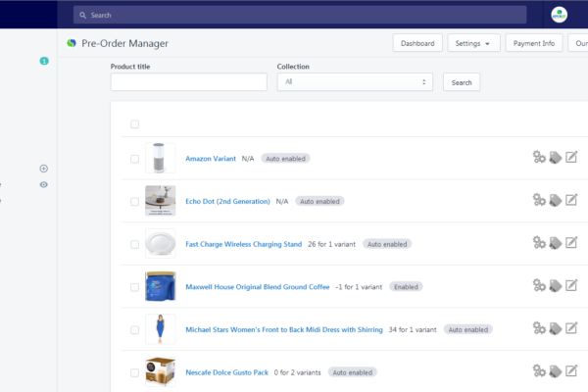Click Auto enabled badge for Amazon Variant

pyautogui.click(x=285, y=159)
